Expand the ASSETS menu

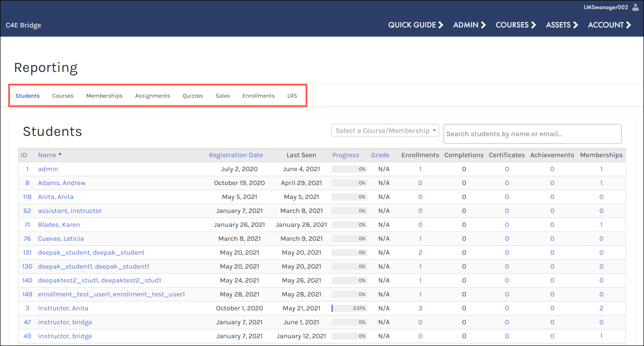tap(562, 25)
